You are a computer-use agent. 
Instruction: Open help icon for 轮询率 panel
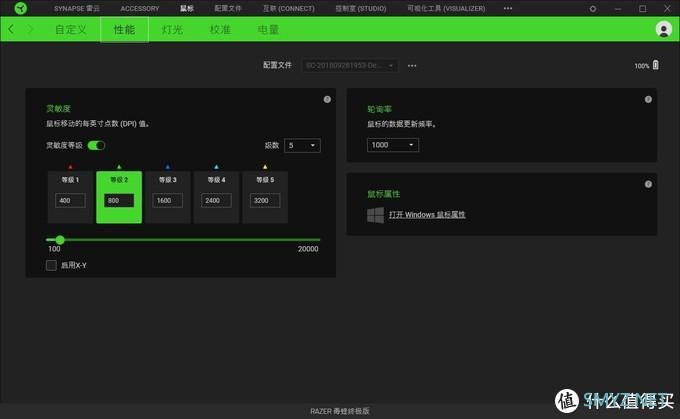[x=648, y=99]
